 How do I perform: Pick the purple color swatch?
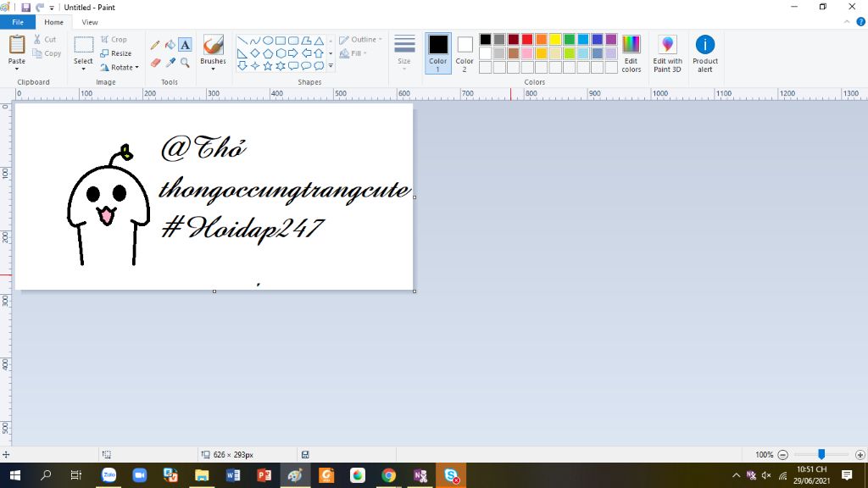(611, 39)
